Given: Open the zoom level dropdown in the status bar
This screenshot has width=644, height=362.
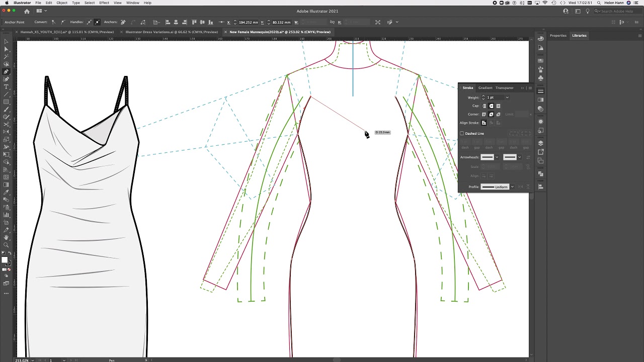Looking at the screenshot, I should 33,360.
